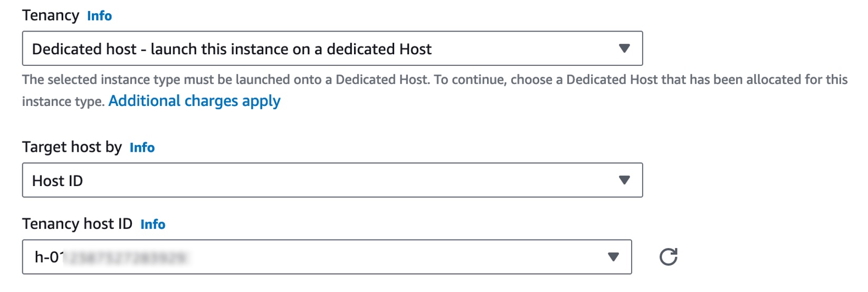Image resolution: width=868 pixels, height=292 pixels.
Task: Refresh the Tenancy host ID list
Action: coord(668,257)
